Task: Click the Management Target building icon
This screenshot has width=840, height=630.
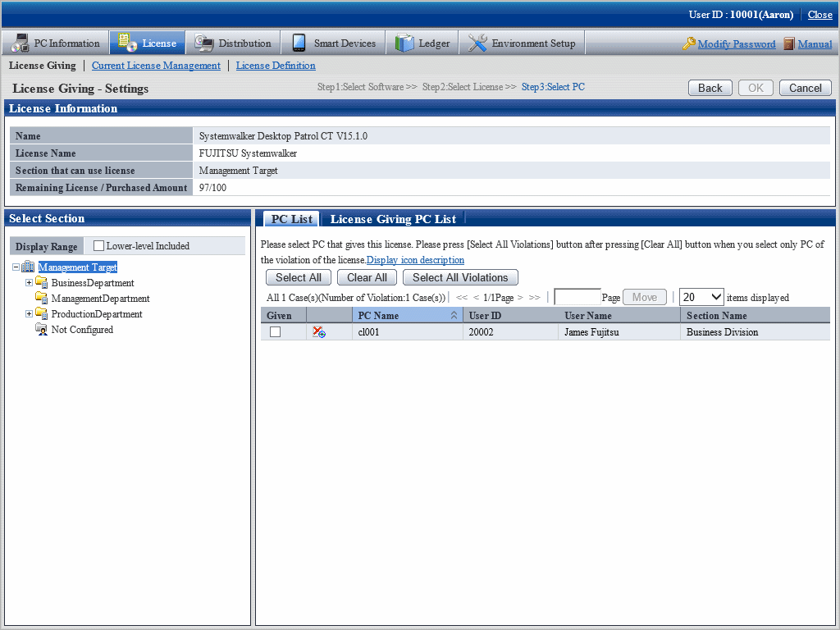Action: pos(28,267)
